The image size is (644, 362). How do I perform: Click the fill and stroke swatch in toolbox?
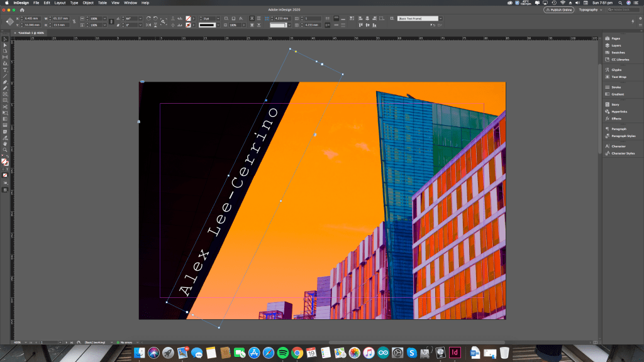coord(5,162)
